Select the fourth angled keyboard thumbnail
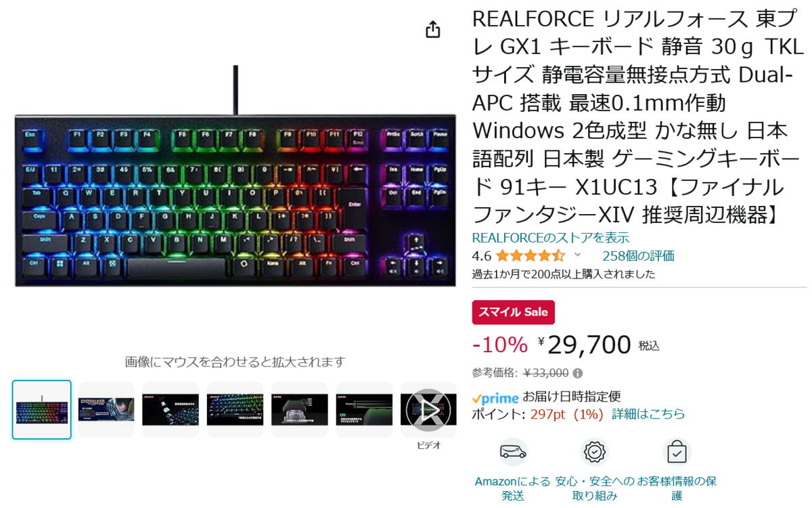Screen dimensions: 812x508 tap(235, 410)
